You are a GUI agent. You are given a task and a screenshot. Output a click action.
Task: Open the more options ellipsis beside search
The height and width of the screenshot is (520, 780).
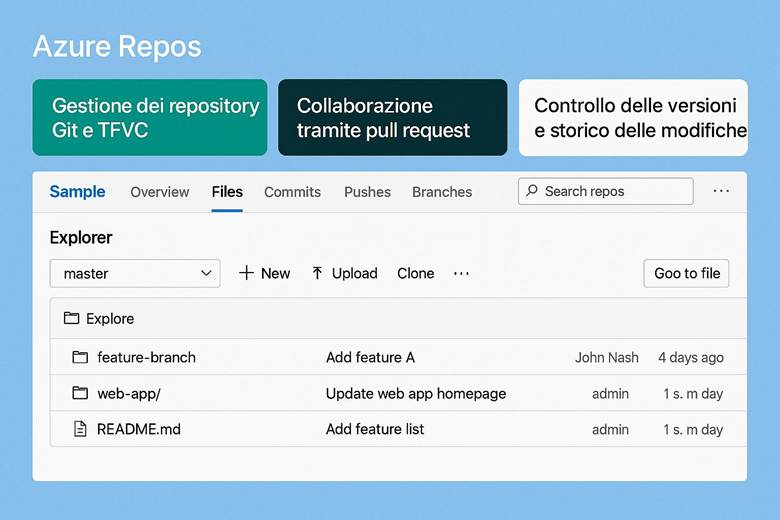point(721,191)
